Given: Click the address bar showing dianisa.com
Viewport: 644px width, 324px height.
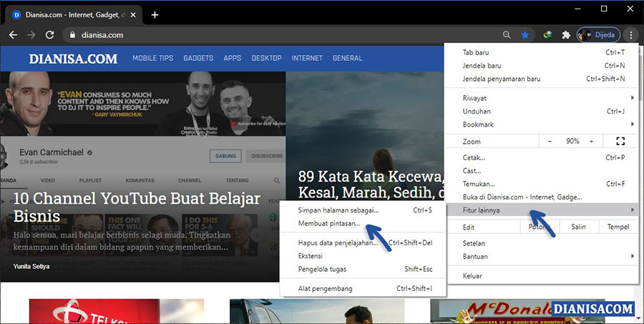Looking at the screenshot, I should (283, 35).
